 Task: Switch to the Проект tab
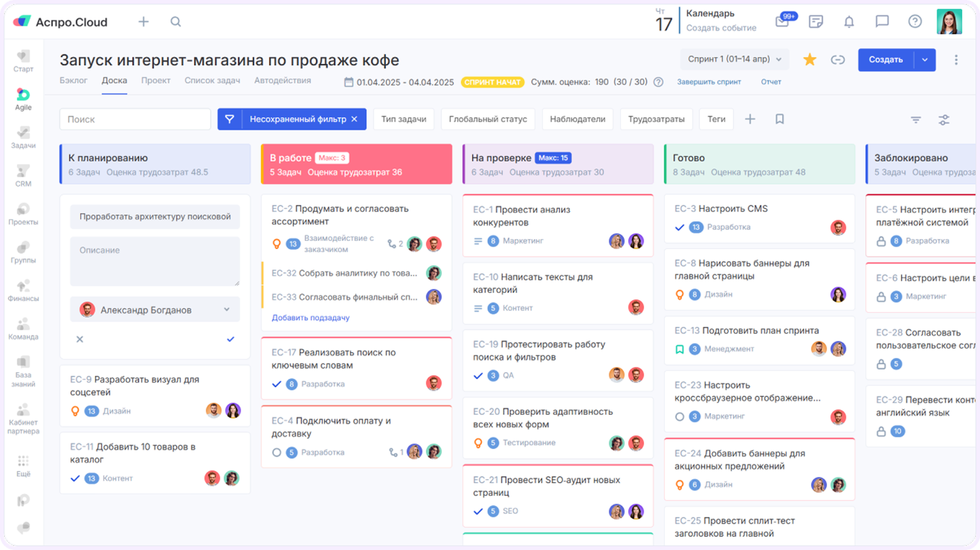pos(156,80)
